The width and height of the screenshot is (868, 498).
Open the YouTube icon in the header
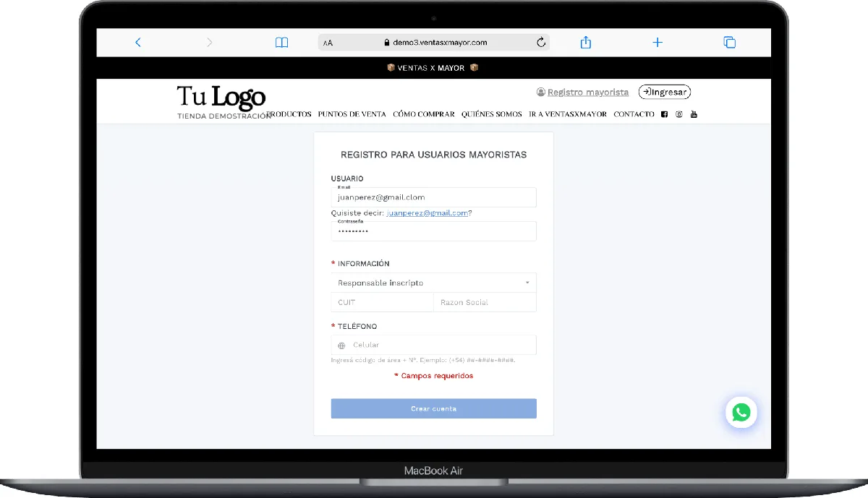coord(694,113)
